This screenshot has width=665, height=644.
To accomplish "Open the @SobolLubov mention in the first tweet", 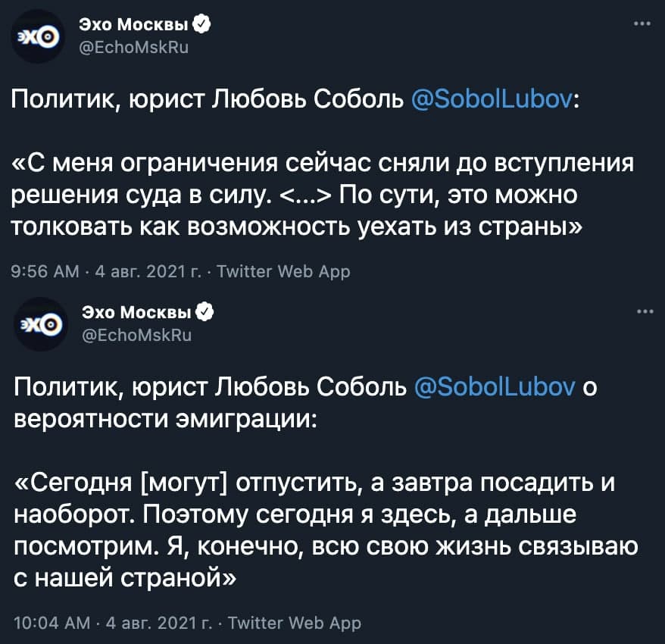I will coord(493,100).
